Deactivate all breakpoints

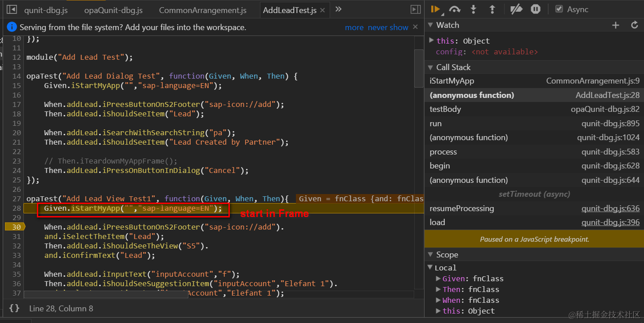516,9
